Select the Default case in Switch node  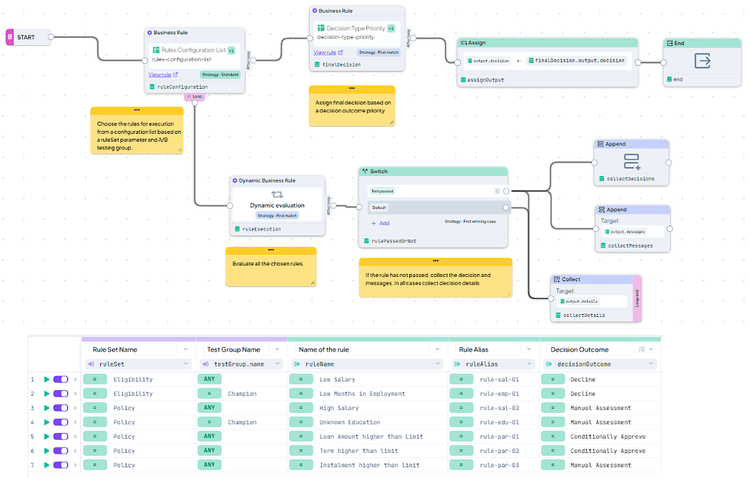click(x=430, y=207)
